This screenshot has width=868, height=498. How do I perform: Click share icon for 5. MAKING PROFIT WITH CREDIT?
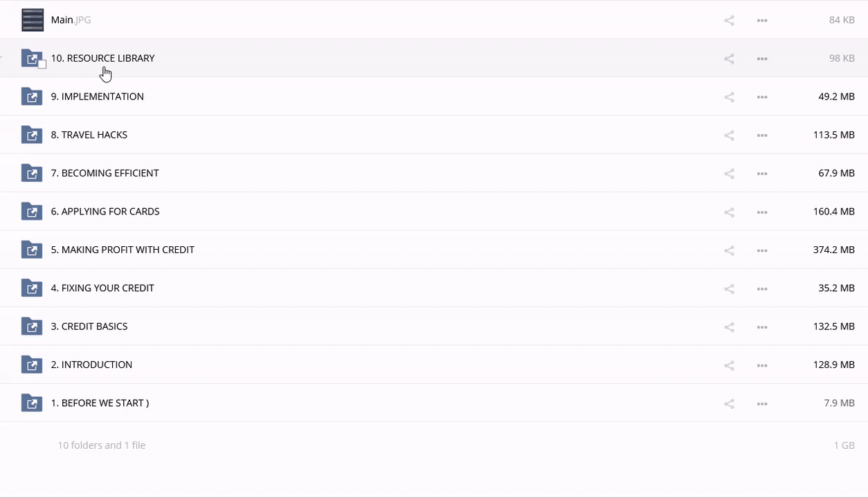click(729, 250)
